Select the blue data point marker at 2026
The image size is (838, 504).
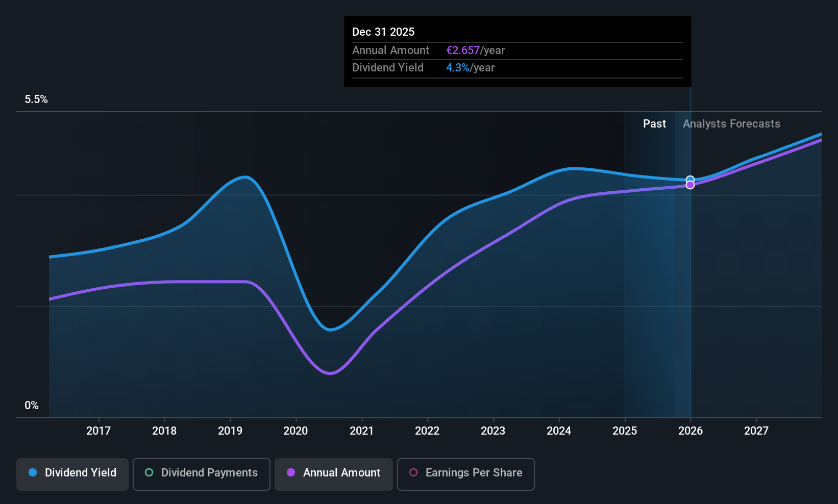[x=690, y=180]
